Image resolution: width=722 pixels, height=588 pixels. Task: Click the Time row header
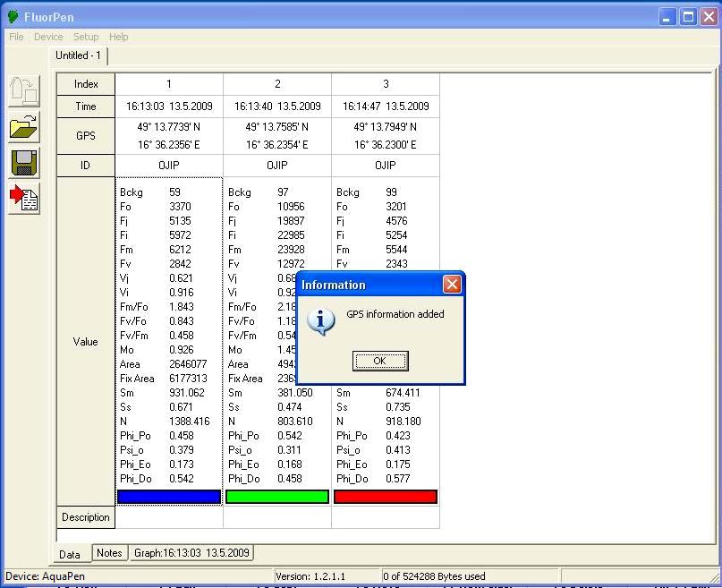86,107
